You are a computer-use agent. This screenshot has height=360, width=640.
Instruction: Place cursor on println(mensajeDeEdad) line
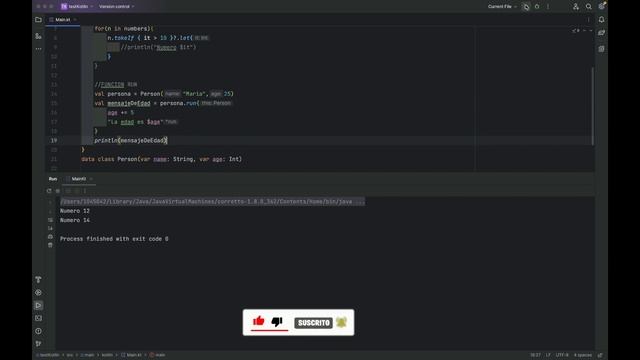(131, 140)
